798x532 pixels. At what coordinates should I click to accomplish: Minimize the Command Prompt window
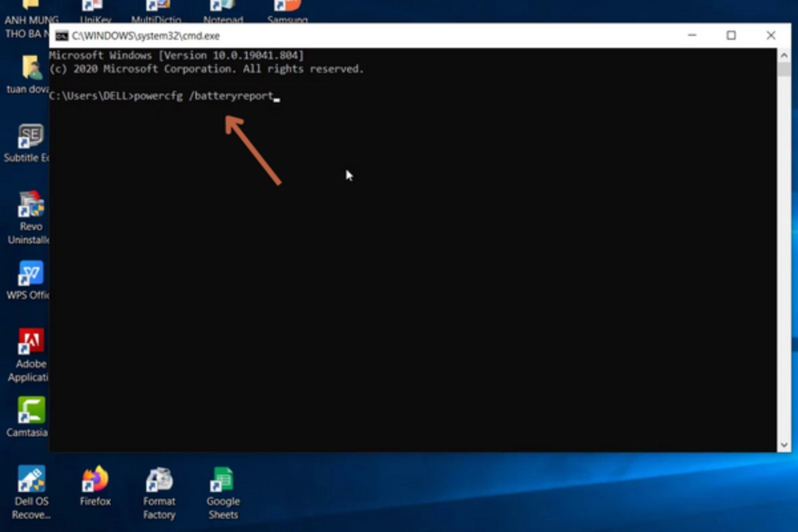[x=692, y=36]
